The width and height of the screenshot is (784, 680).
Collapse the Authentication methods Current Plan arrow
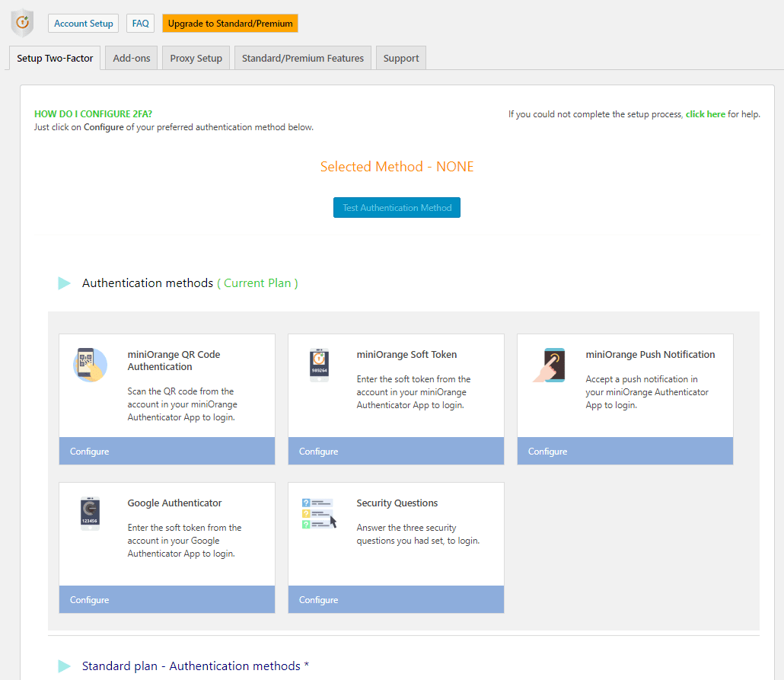(x=64, y=283)
